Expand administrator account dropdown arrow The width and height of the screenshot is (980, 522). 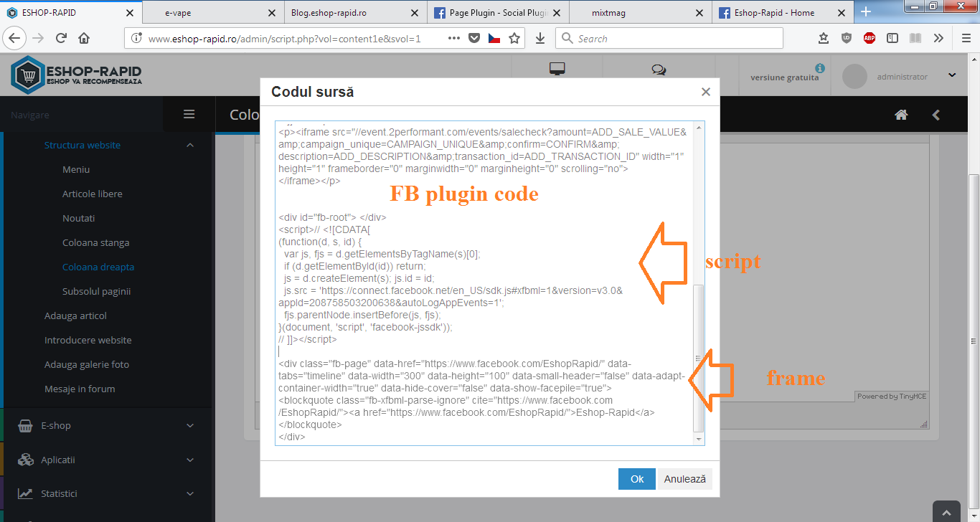click(952, 75)
